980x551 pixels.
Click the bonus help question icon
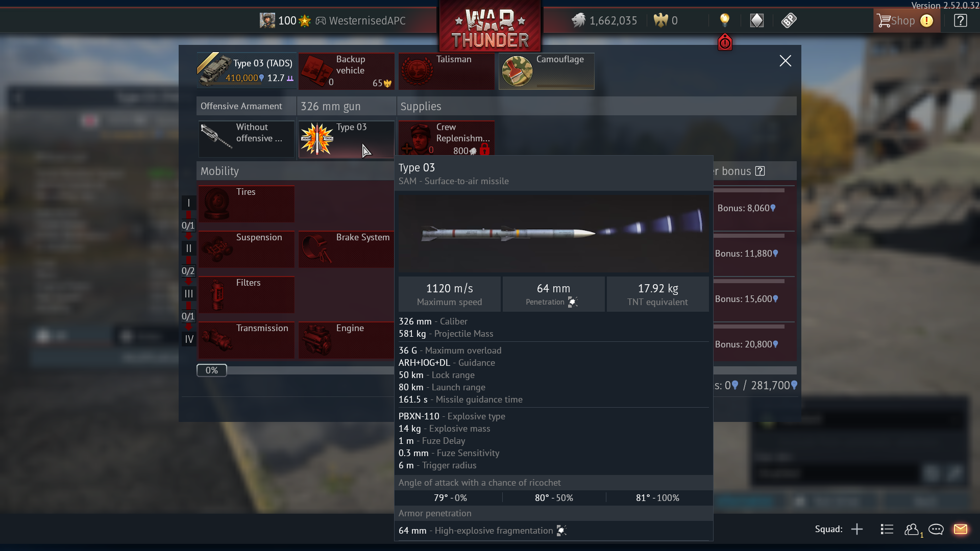point(760,171)
